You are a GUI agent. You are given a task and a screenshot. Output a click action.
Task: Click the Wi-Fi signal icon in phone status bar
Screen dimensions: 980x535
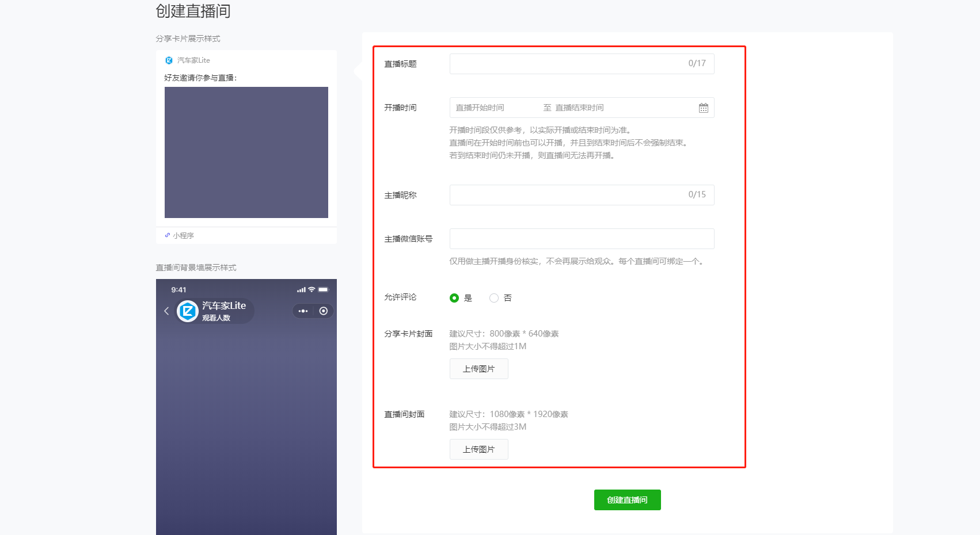point(312,289)
